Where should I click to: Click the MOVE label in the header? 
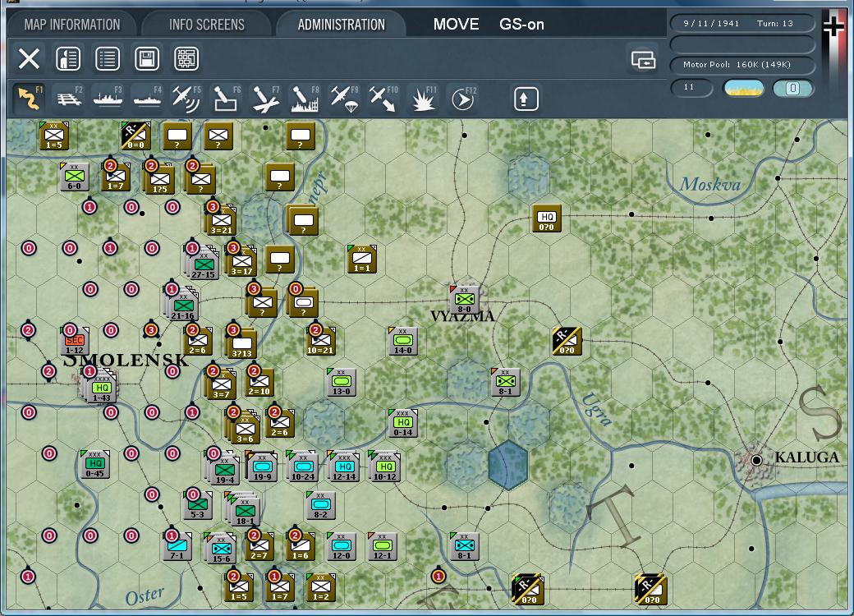point(455,24)
